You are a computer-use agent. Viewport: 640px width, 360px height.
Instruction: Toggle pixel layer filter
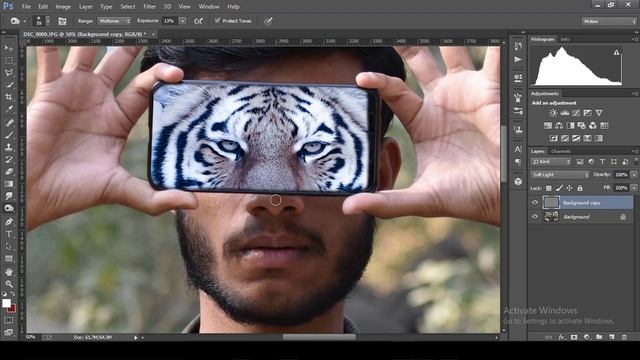coord(580,162)
